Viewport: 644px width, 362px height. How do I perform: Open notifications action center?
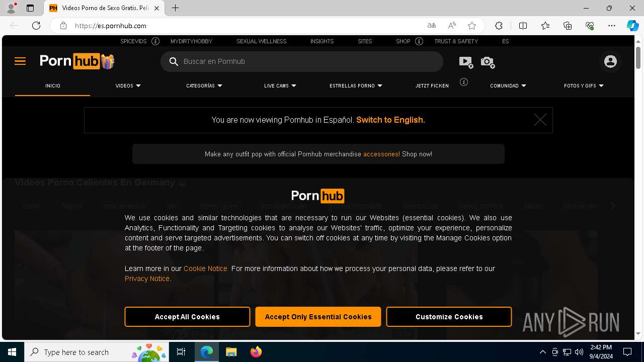click(627, 352)
